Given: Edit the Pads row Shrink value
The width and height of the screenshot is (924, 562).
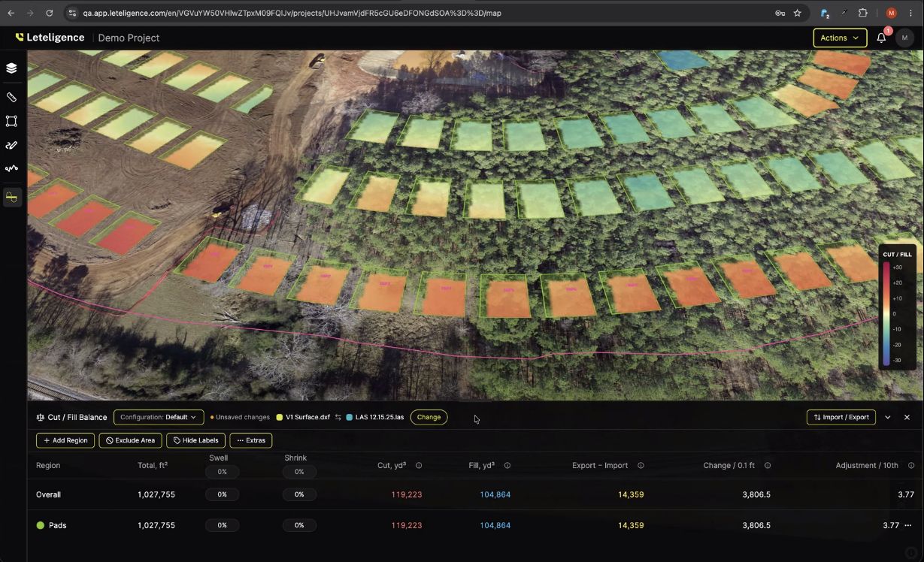Looking at the screenshot, I should click(x=299, y=525).
